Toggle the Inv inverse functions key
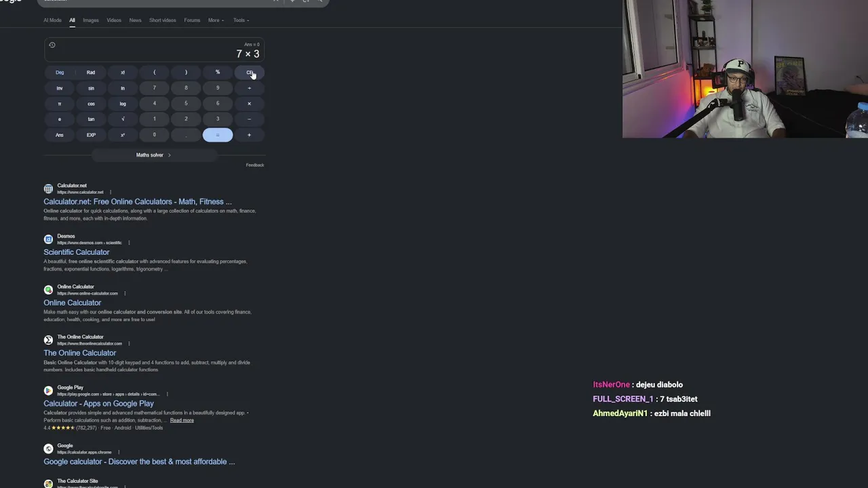Screen dimensions: 868x488 pyautogui.click(x=60, y=88)
